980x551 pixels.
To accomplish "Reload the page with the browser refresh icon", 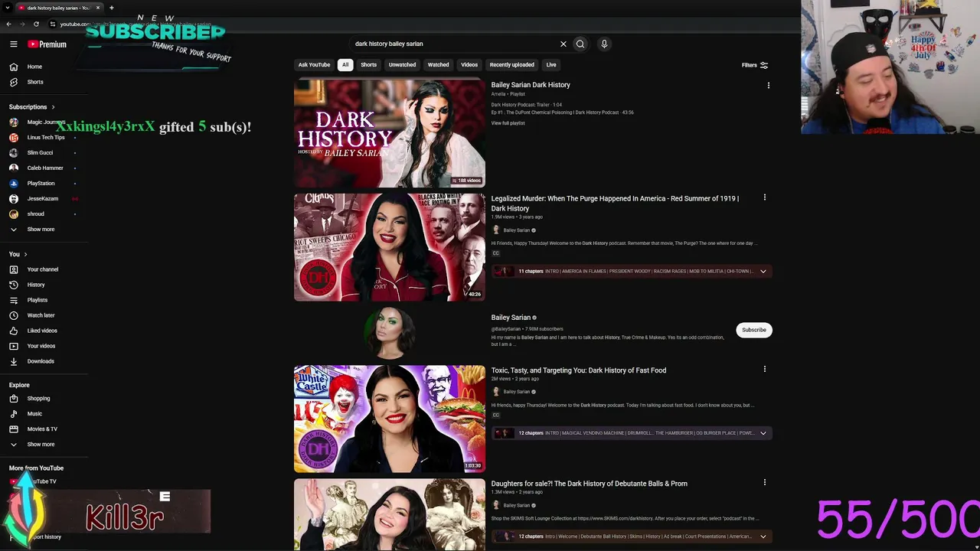I will (36, 24).
